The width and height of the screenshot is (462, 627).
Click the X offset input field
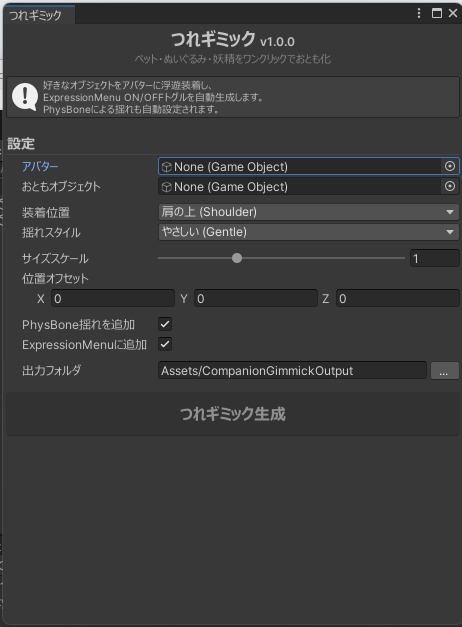point(113,299)
